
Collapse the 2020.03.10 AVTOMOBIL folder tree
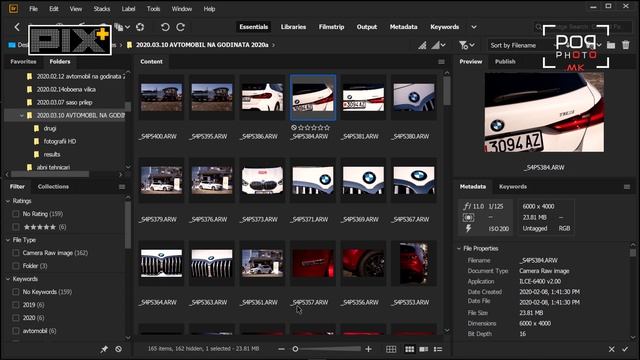21,116
